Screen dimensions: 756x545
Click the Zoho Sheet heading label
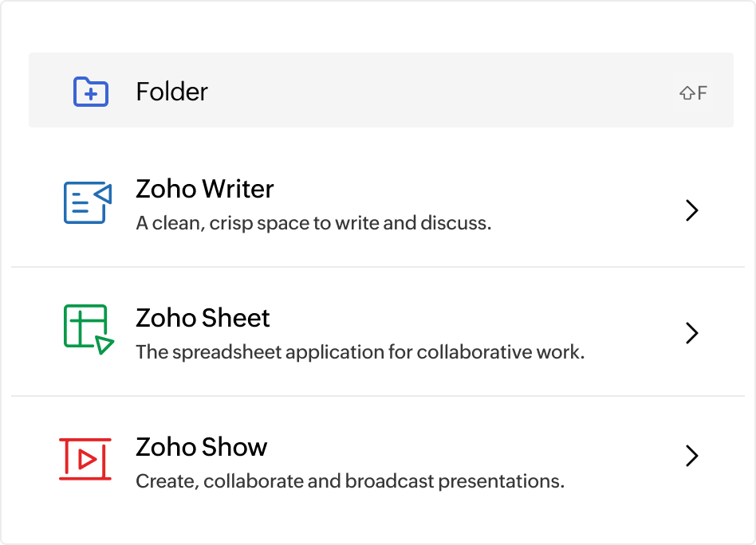[203, 318]
